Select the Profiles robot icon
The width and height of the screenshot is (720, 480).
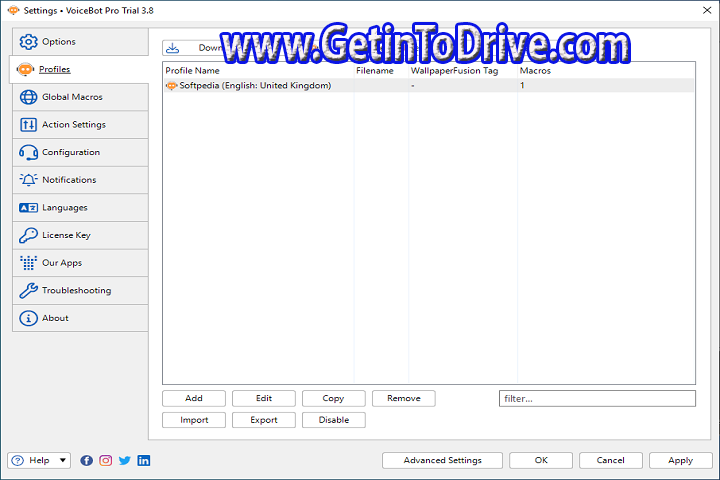[25, 69]
